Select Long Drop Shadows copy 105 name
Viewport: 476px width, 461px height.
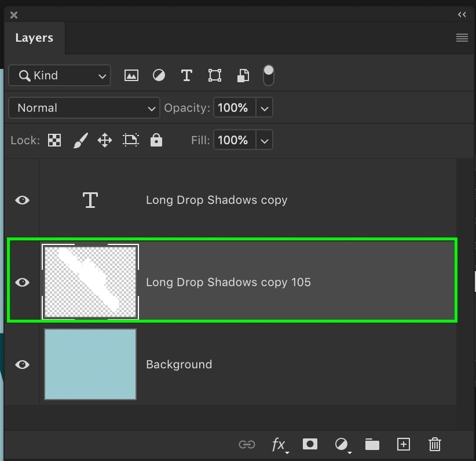(228, 283)
